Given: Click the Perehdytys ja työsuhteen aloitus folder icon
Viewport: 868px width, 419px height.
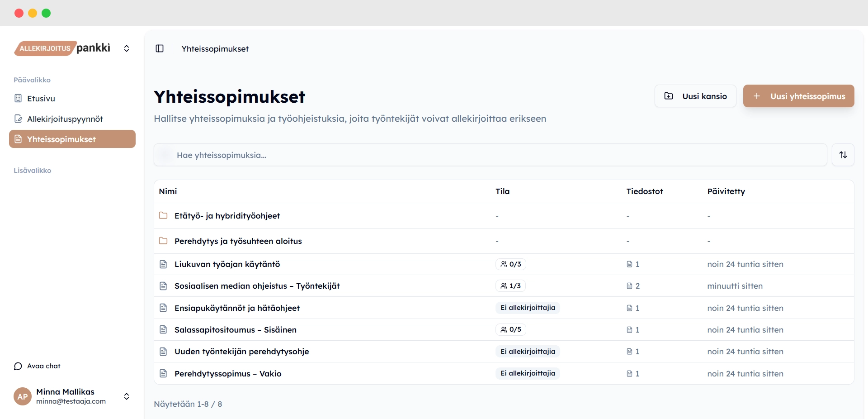Looking at the screenshot, I should tap(163, 241).
